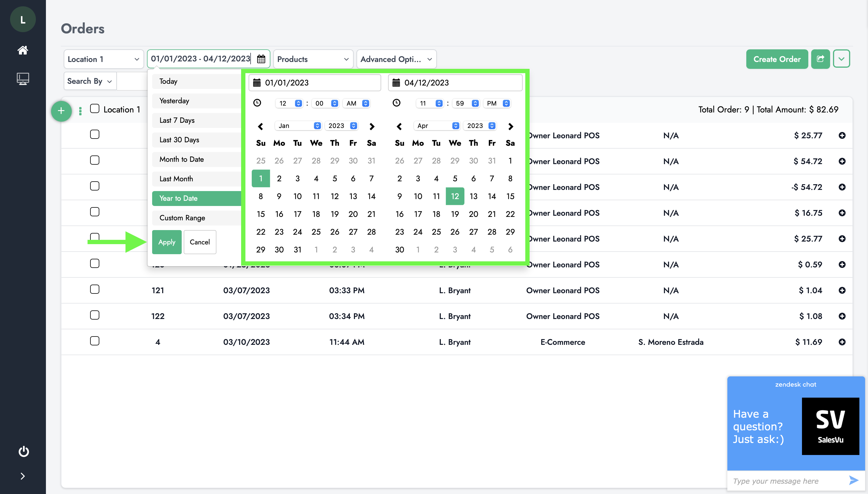Open the Advanced Options dropdown
The height and width of the screenshot is (494, 868).
(396, 59)
